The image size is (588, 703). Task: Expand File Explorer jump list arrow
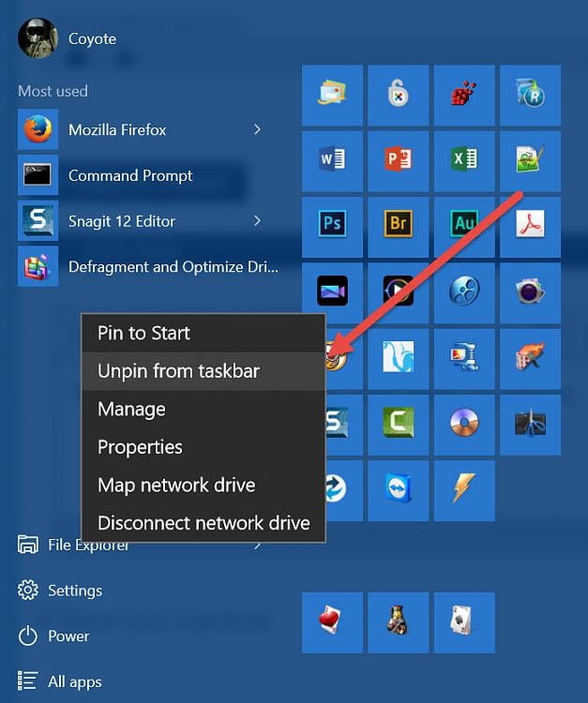click(x=258, y=546)
